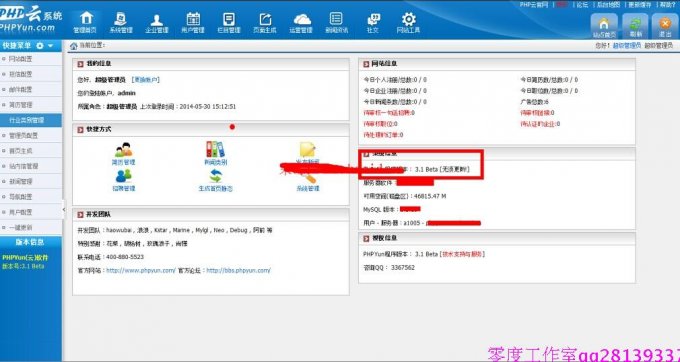
Task: Click the 更换账户 link
Action: tap(146, 80)
